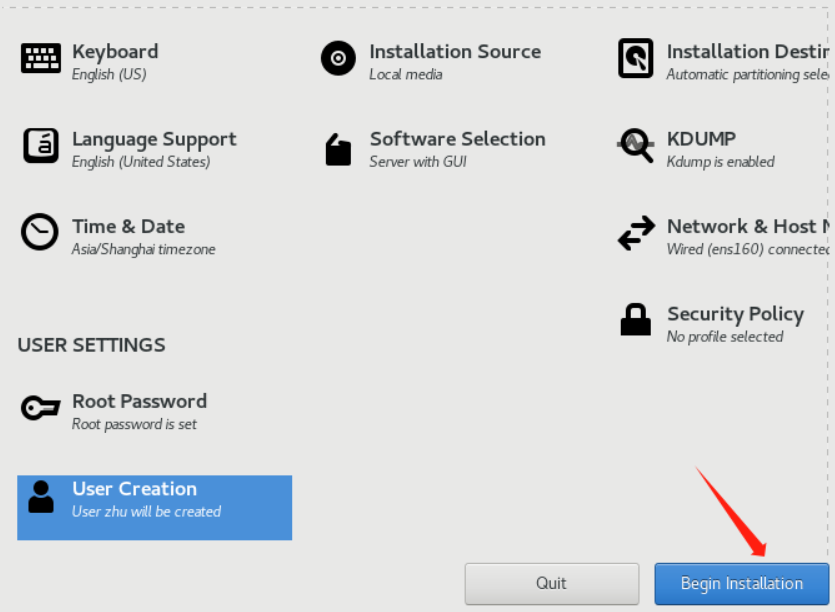Click the Language Support icon
Screen dimensions: 835x612
click(41, 146)
